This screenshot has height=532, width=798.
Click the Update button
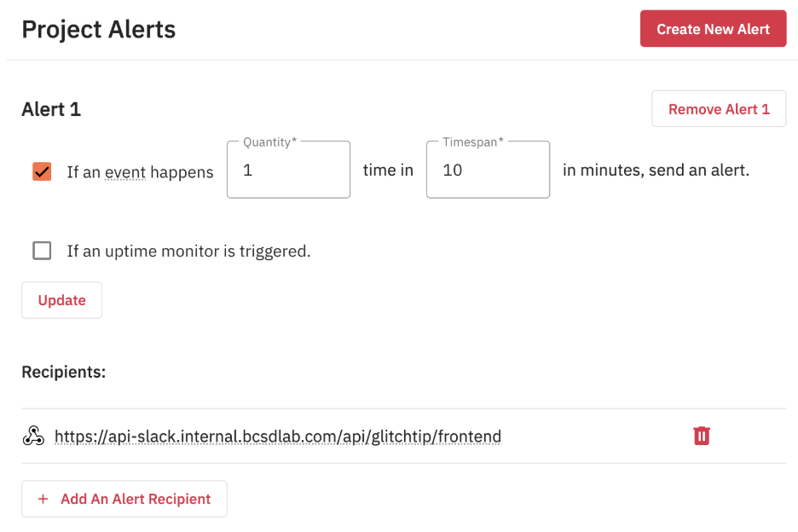pyautogui.click(x=61, y=300)
